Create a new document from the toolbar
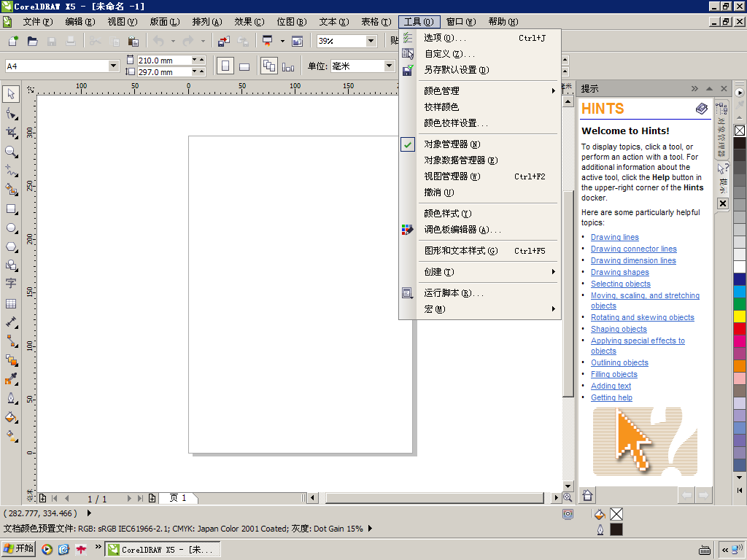The width and height of the screenshot is (747, 560). click(x=13, y=41)
